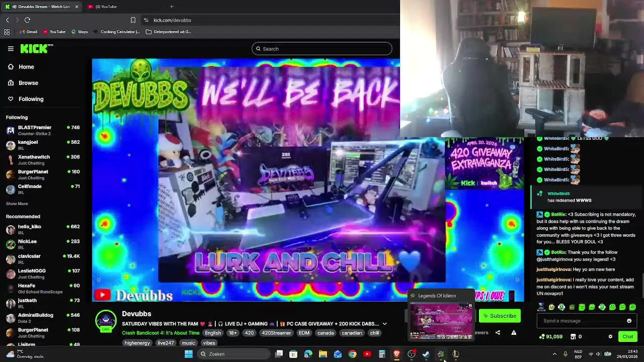
Task: Open Calculator from taskbar
Action: (x=382, y=354)
